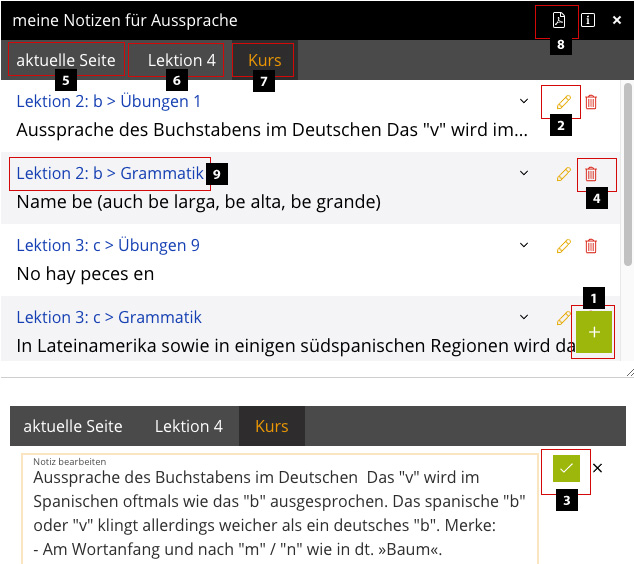Image resolution: width=634 pixels, height=564 pixels.
Task: Select the Kurs tab in top panel
Action: 264,60
